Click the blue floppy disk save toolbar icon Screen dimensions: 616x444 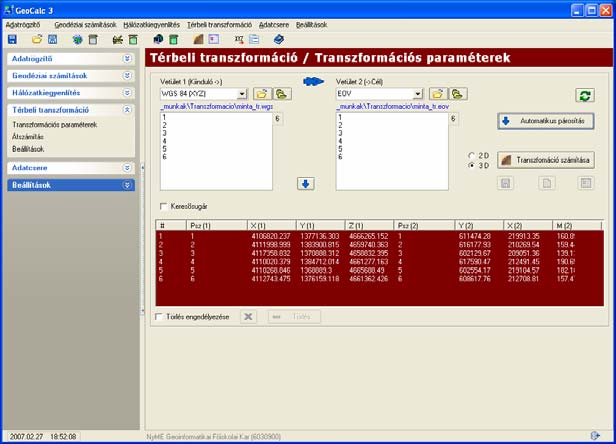pyautogui.click(x=12, y=39)
